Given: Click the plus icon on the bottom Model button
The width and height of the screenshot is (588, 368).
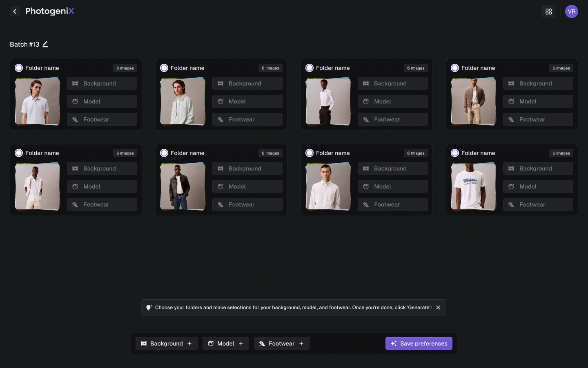Looking at the screenshot, I should [x=241, y=343].
